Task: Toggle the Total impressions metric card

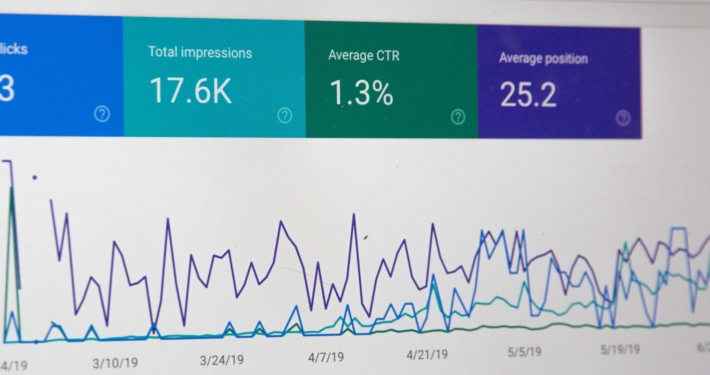Action: (x=214, y=77)
